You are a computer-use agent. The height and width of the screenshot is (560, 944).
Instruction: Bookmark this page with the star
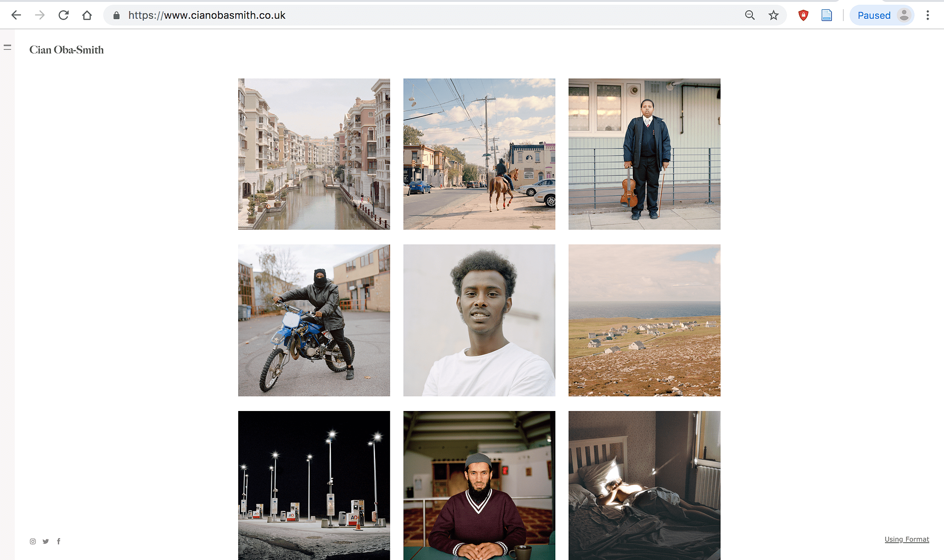774,15
